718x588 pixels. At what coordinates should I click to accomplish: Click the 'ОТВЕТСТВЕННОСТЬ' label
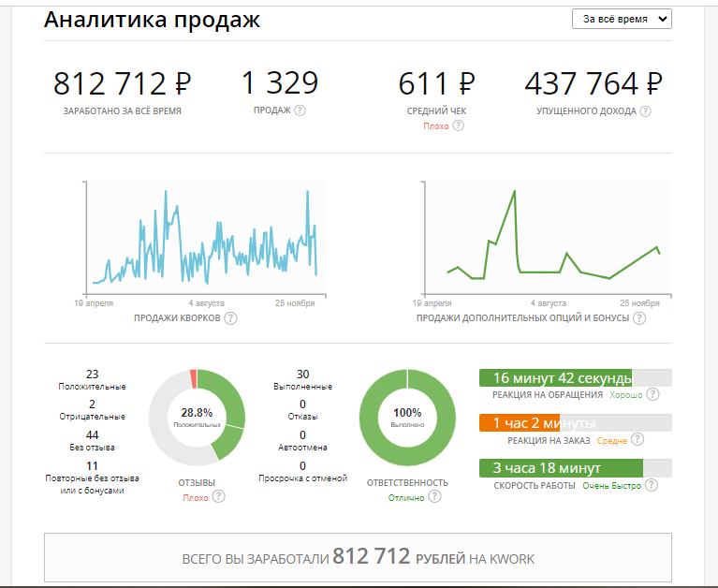[x=407, y=483]
